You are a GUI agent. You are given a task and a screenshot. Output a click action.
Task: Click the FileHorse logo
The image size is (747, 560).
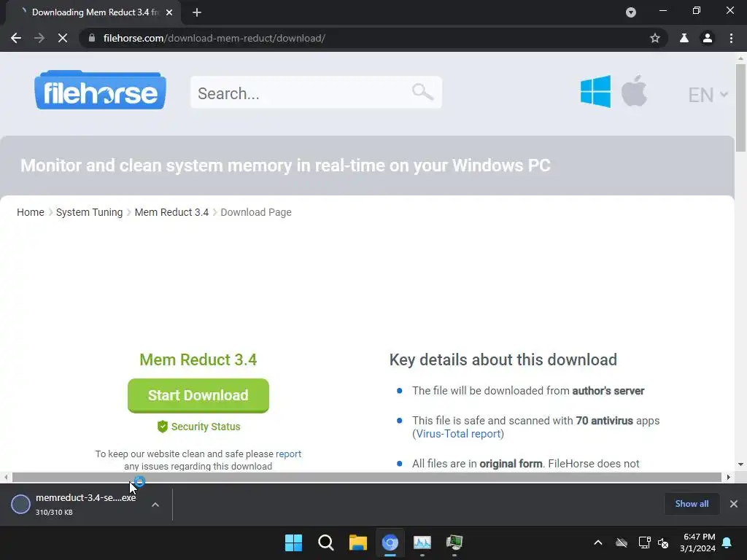click(x=100, y=90)
